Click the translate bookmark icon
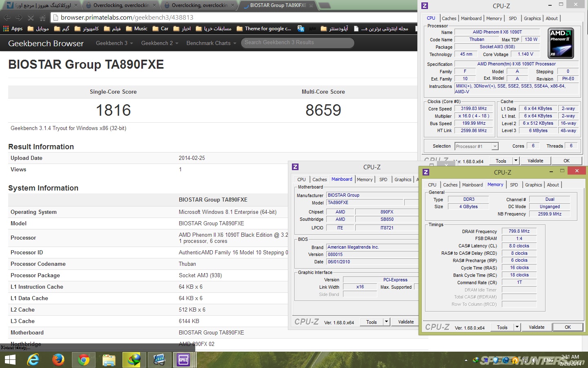Screen dimensions: 588x368 (301, 29)
